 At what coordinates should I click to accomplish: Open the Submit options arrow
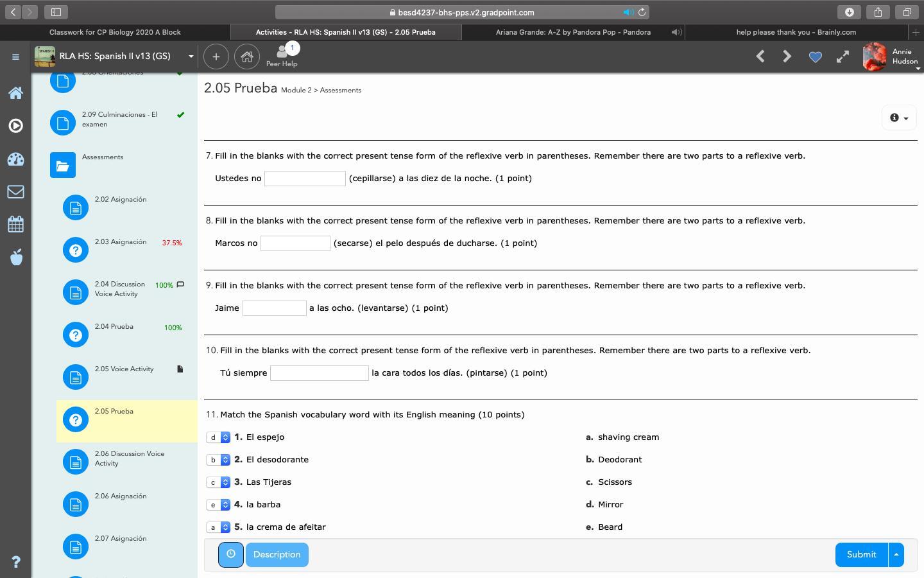[896, 555]
